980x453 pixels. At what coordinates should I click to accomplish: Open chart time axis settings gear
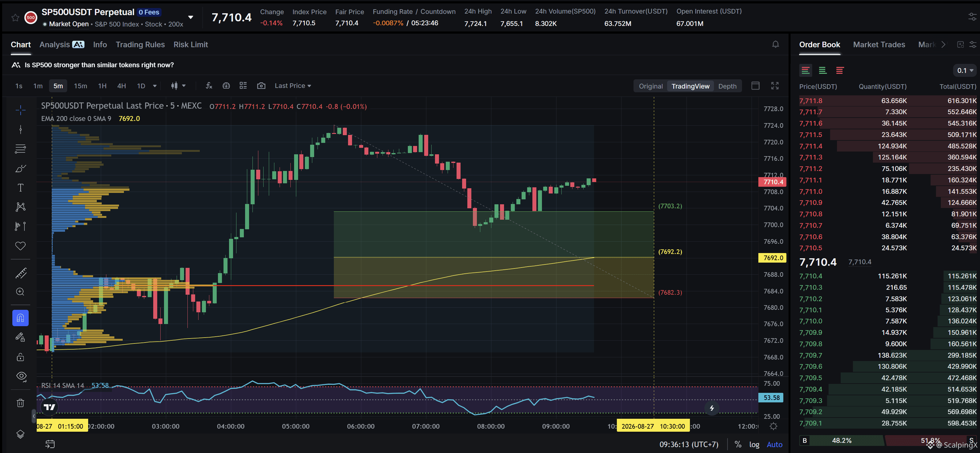(x=773, y=426)
